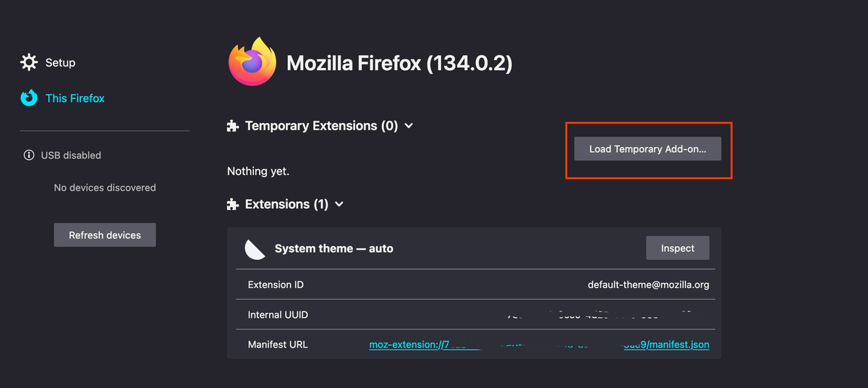Click the Setup gear icon
This screenshot has height=388, width=868.
click(x=29, y=62)
